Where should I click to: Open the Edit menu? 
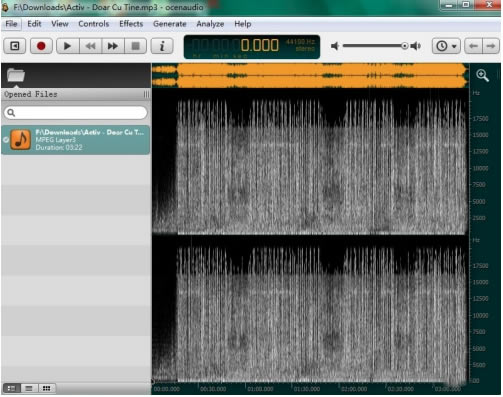[x=34, y=24]
